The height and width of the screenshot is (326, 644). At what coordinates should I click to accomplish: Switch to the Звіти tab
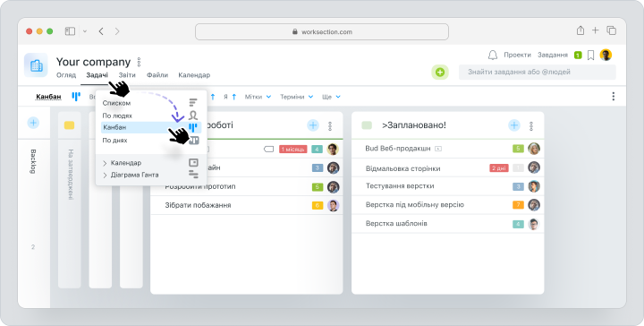coord(127,75)
